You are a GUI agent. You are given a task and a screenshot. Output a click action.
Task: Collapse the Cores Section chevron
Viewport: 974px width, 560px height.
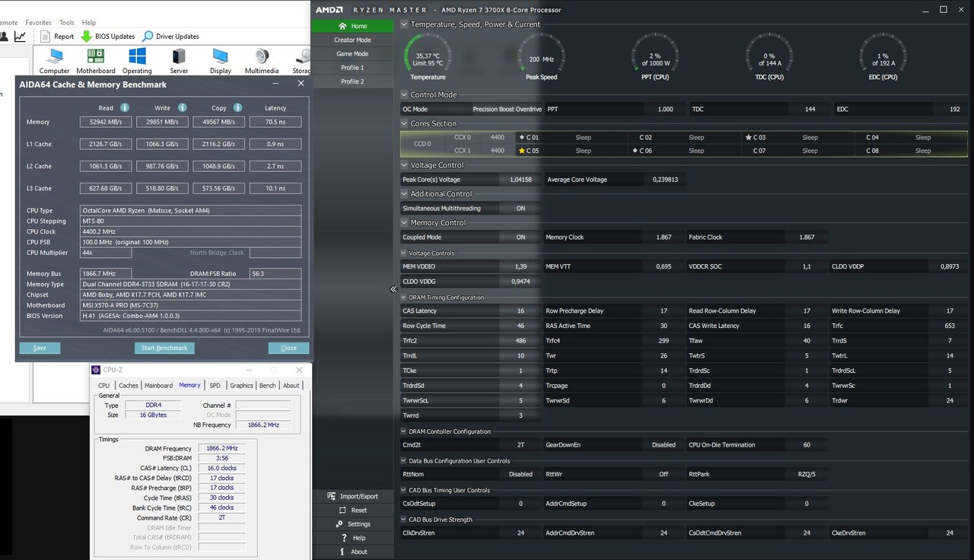point(404,123)
